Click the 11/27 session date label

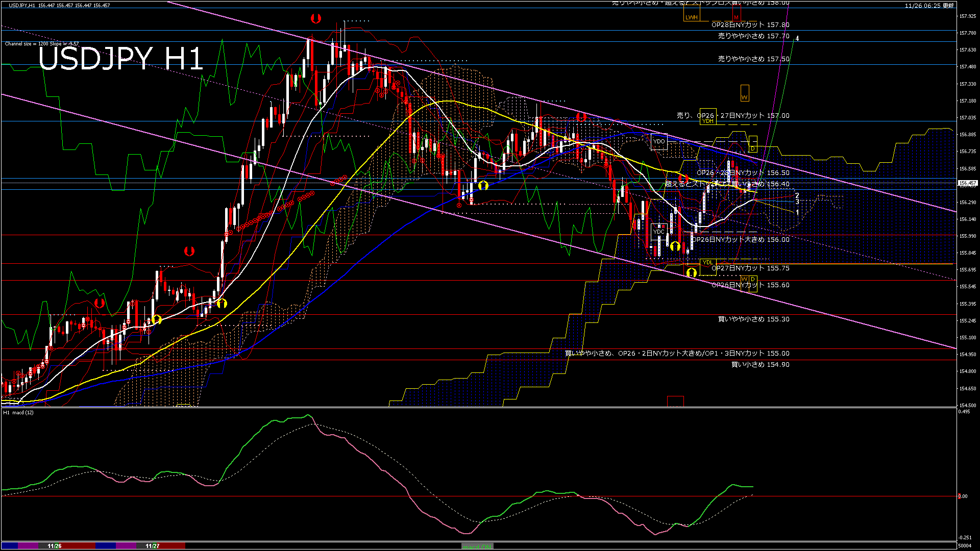coord(153,546)
